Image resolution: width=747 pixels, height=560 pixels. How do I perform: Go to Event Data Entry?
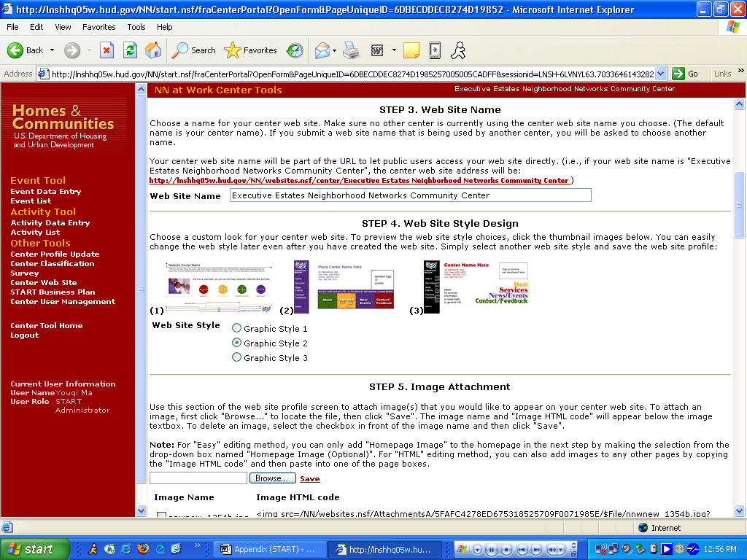[46, 192]
